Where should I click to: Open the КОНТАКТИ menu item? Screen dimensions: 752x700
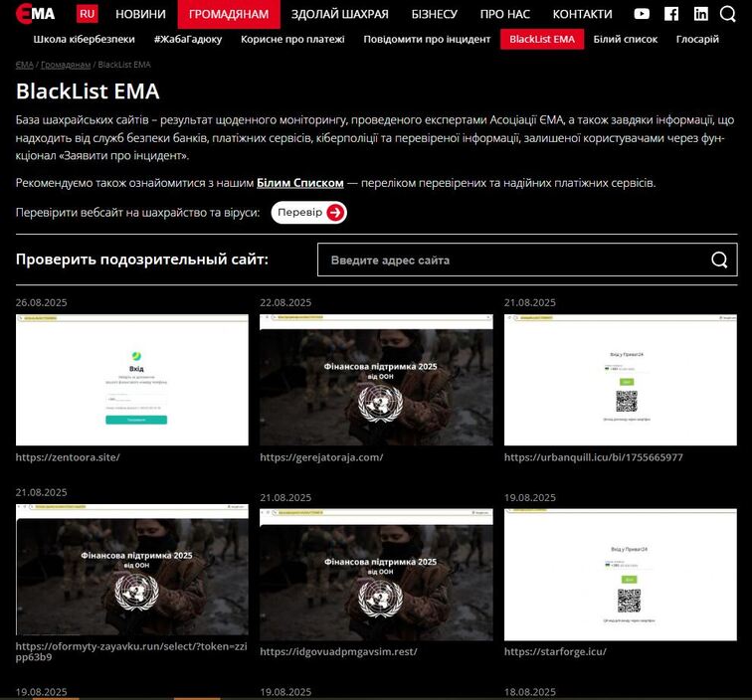582,14
